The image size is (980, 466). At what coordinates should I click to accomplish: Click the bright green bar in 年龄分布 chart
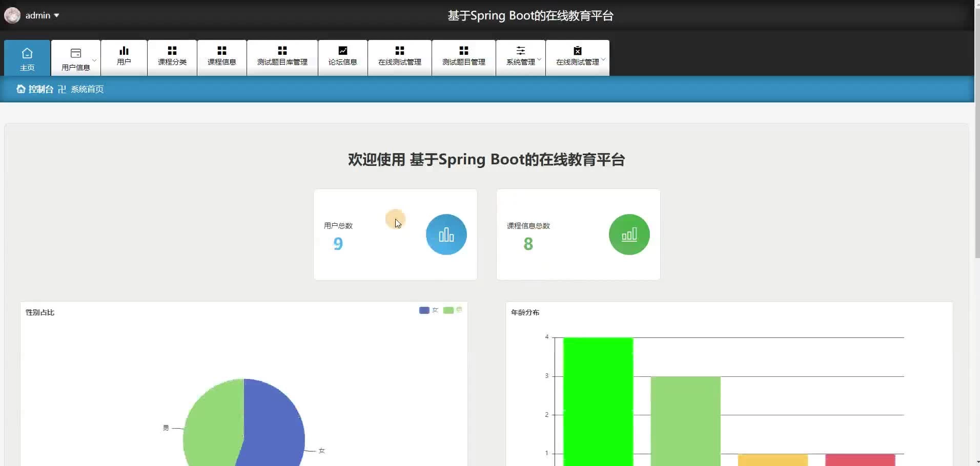[598, 399]
